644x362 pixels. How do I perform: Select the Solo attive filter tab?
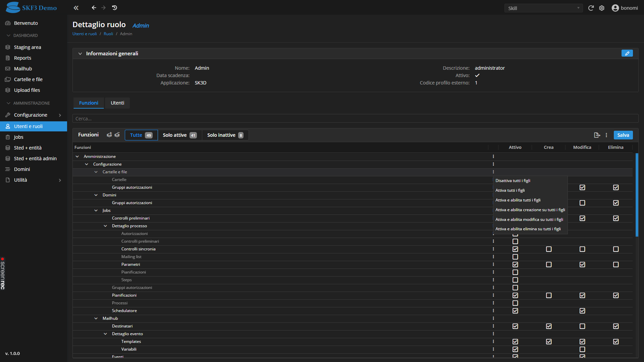tap(180, 135)
